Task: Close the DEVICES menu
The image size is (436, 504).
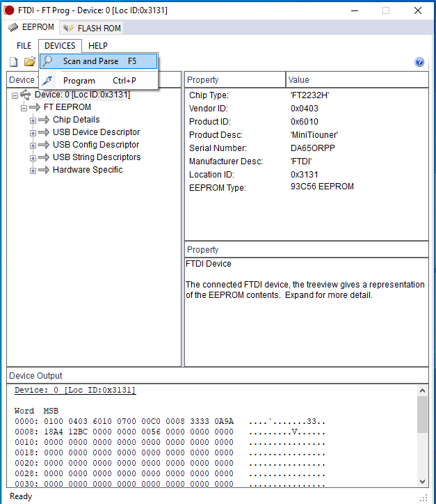Action: click(x=60, y=46)
